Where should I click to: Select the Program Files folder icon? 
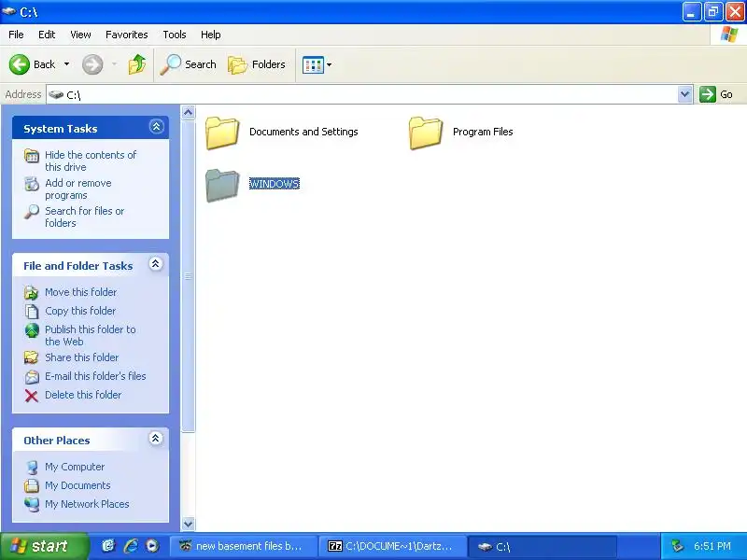point(426,133)
